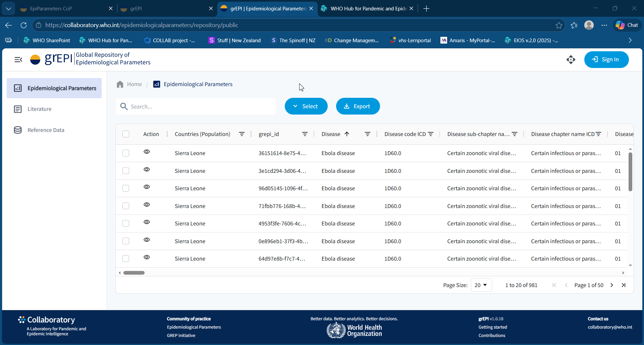644x345 pixels.
Task: Tick the checkbox for row 36151614-8e75-4…
Action: [x=126, y=153]
